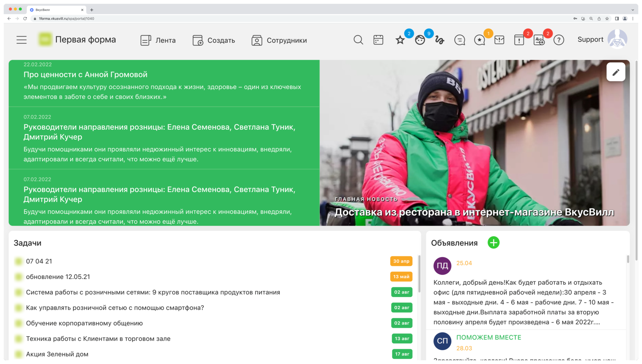Click the search magnifier icon

tap(358, 40)
